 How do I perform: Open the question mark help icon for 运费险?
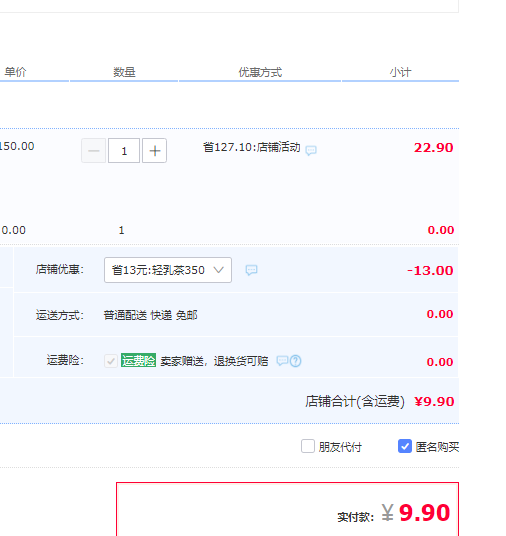[x=296, y=361]
